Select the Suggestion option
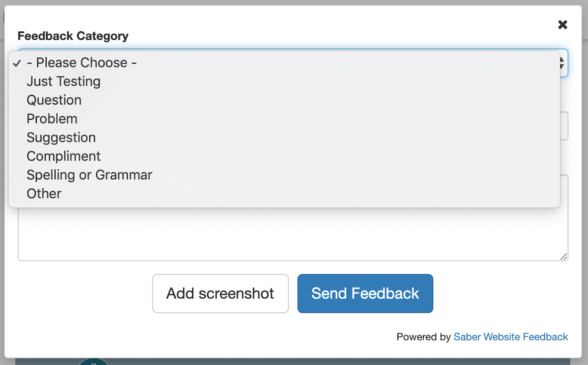This screenshot has width=588, height=365. (x=61, y=137)
